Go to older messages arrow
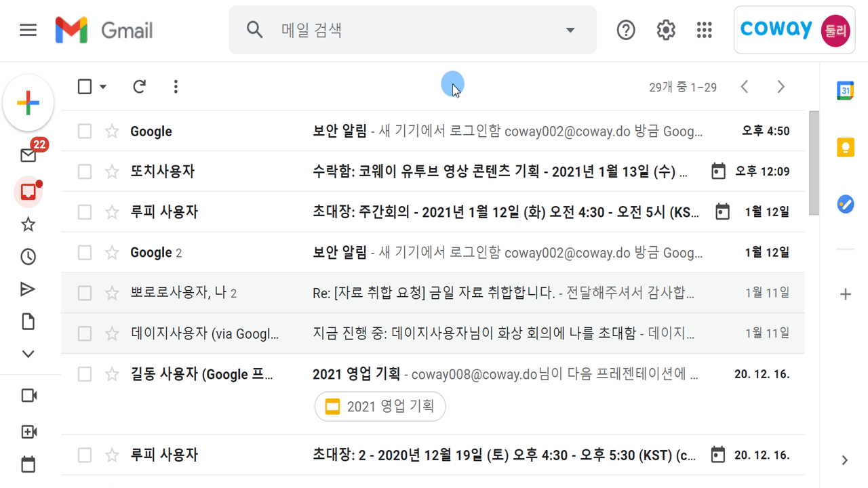Screen dimensions: 868x488 pos(781,87)
